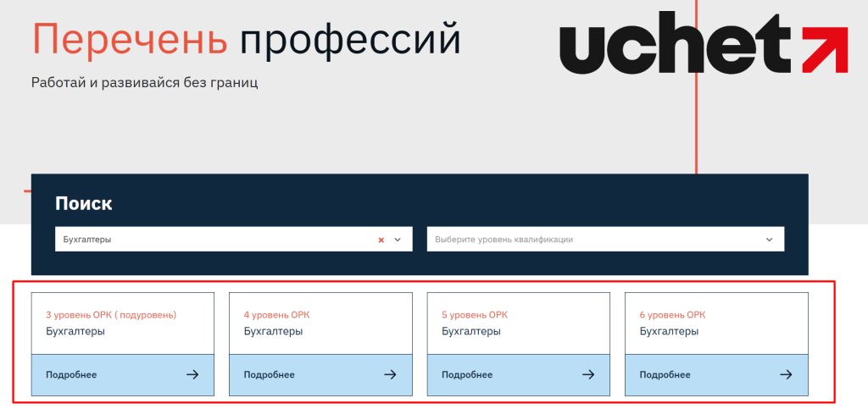Click the Поиск heading

point(84,203)
